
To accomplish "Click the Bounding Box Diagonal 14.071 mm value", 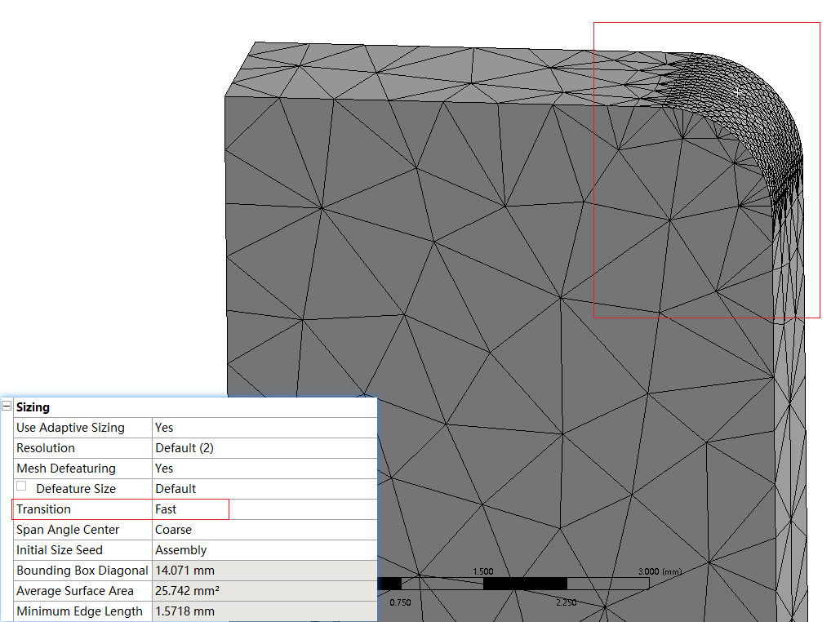I will pos(264,571).
